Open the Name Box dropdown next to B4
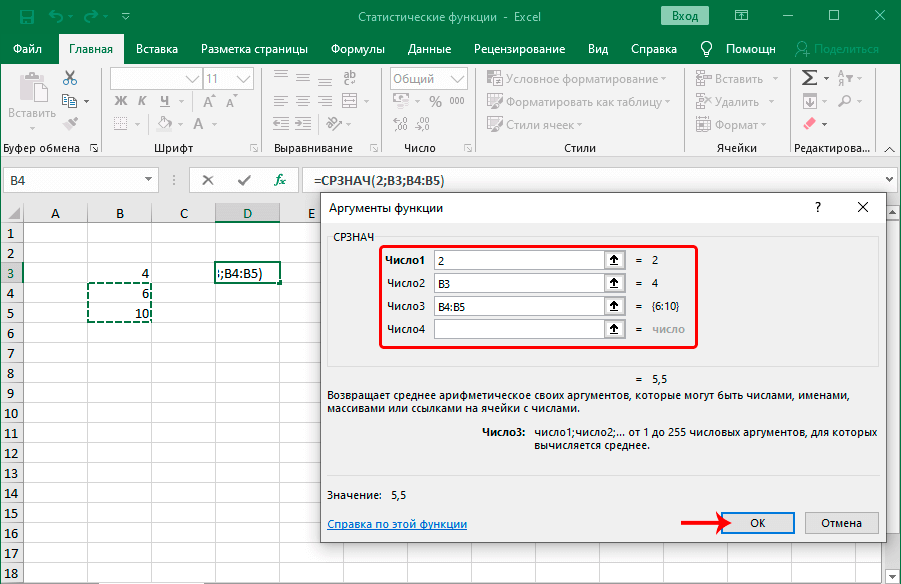Image resolution: width=901 pixels, height=584 pixels. pos(149,180)
